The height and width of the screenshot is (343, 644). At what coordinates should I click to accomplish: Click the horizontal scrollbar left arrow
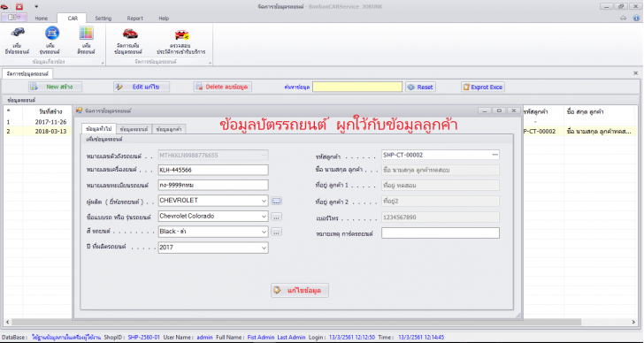point(7,323)
